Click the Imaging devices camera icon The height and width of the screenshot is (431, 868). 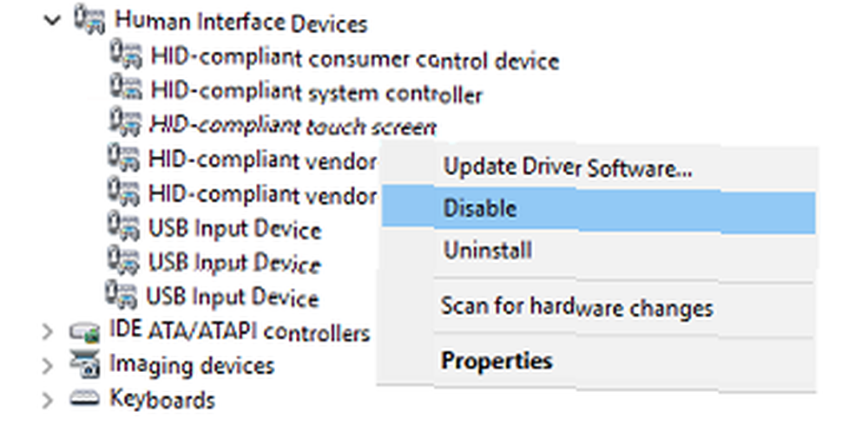85,364
